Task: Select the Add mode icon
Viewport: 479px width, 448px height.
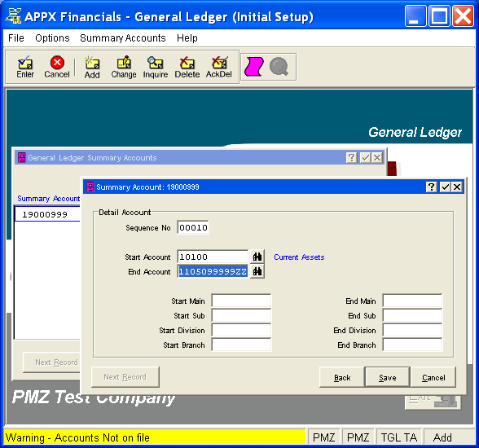Action: click(92, 67)
